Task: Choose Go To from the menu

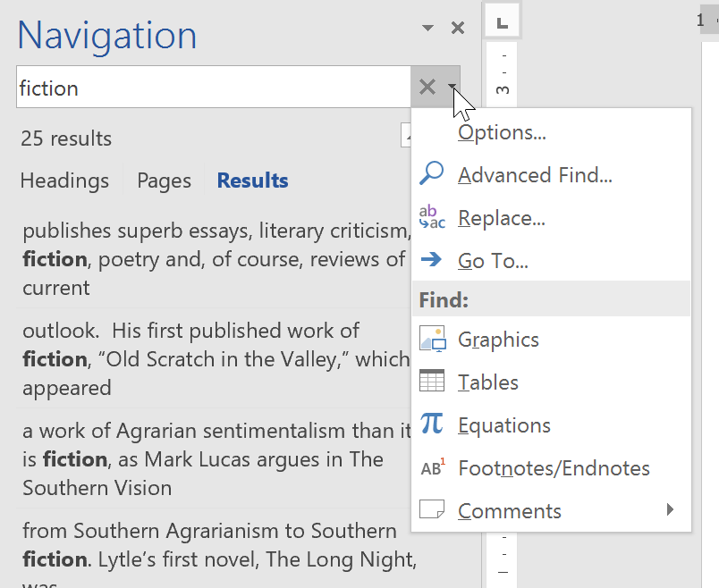Action: pyautogui.click(x=491, y=260)
